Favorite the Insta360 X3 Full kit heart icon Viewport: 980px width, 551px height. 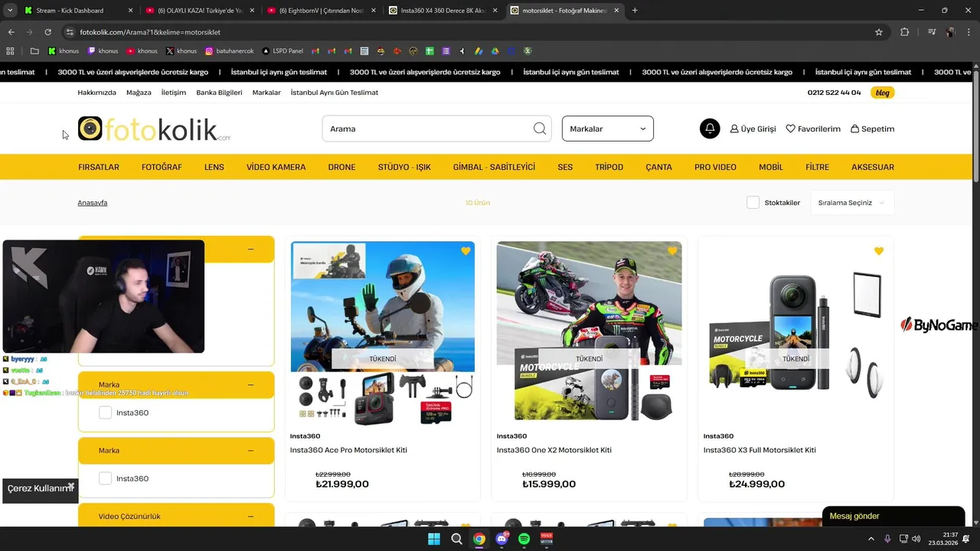(x=879, y=251)
